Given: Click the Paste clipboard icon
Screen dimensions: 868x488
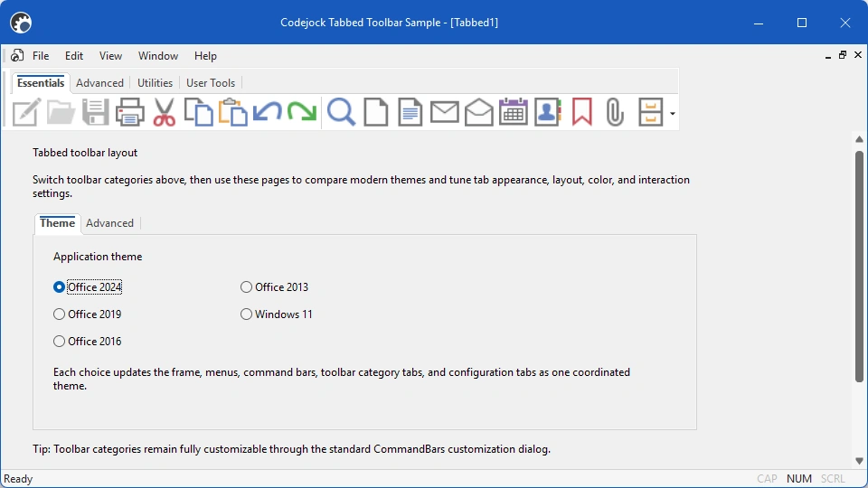Looking at the screenshot, I should tap(232, 112).
